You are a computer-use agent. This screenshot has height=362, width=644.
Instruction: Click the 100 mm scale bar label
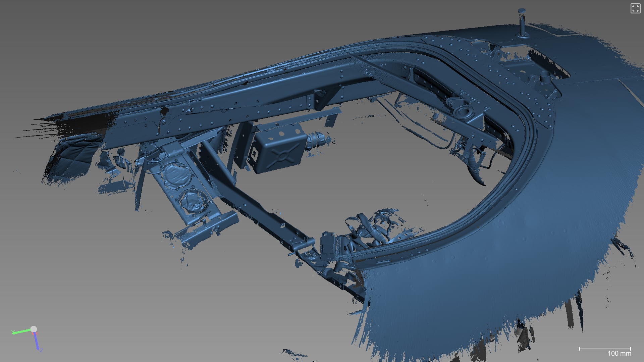(x=619, y=353)
